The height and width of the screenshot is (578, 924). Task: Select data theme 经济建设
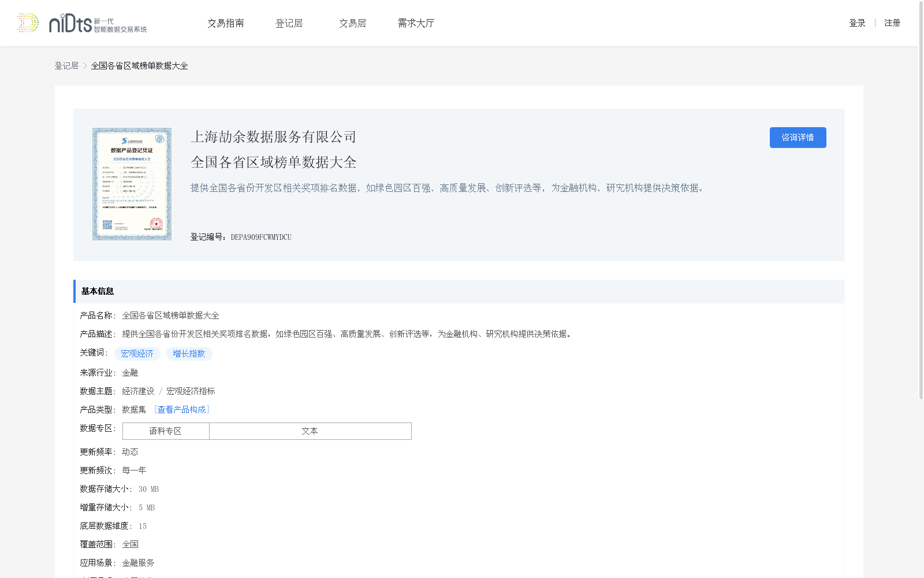click(x=138, y=391)
